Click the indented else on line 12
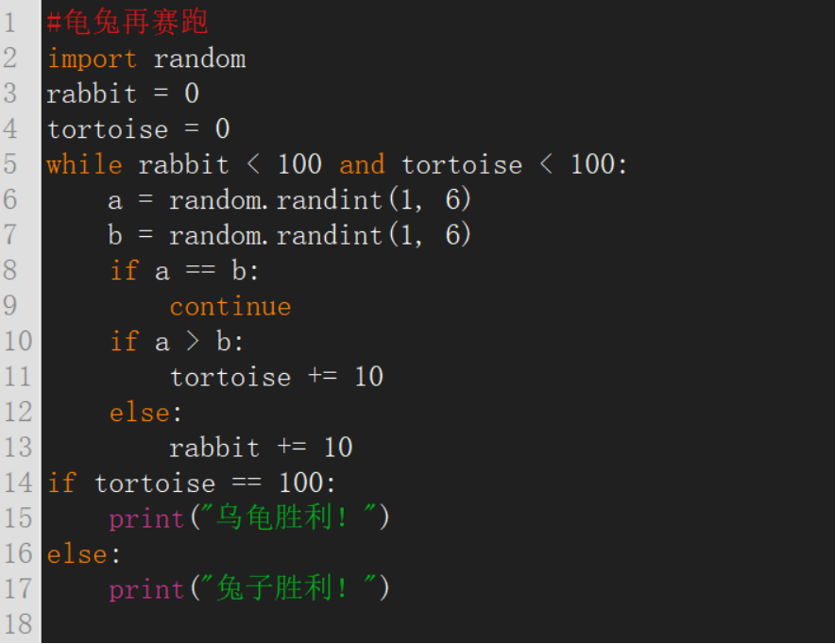This screenshot has height=644, width=835. 145,413
